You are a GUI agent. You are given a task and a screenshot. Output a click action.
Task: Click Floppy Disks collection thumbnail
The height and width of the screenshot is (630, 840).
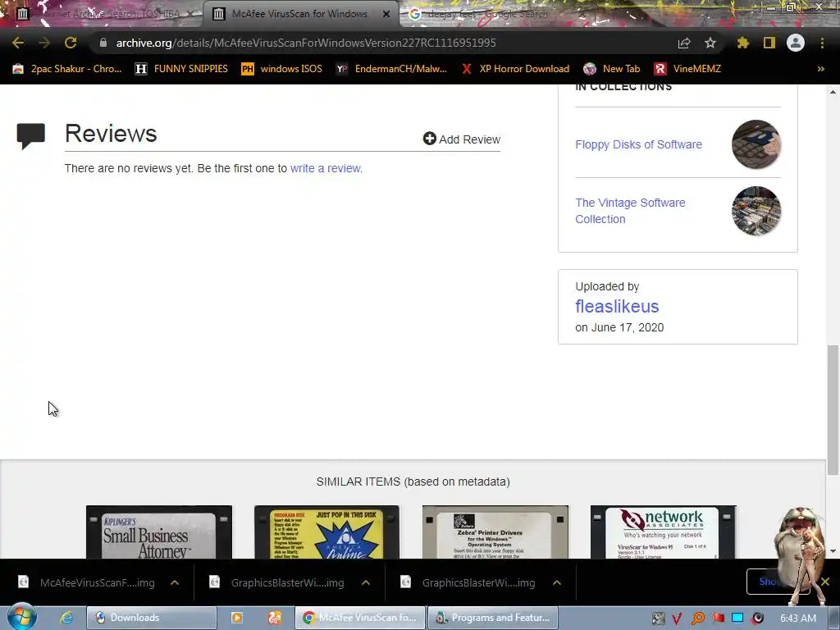click(x=756, y=144)
